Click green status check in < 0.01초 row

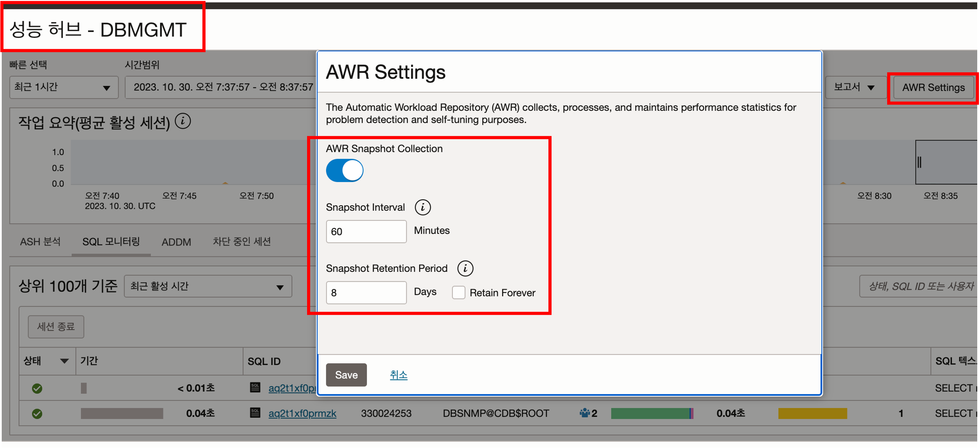[37, 388]
